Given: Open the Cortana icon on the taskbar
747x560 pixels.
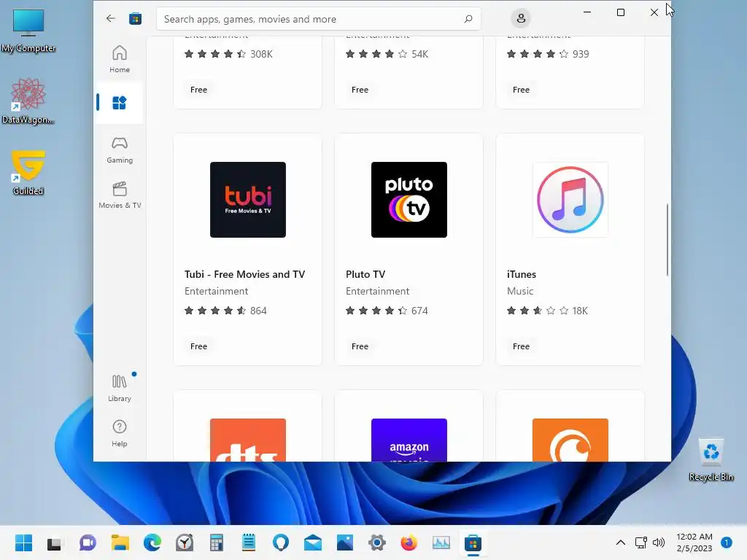Looking at the screenshot, I should coord(281,542).
